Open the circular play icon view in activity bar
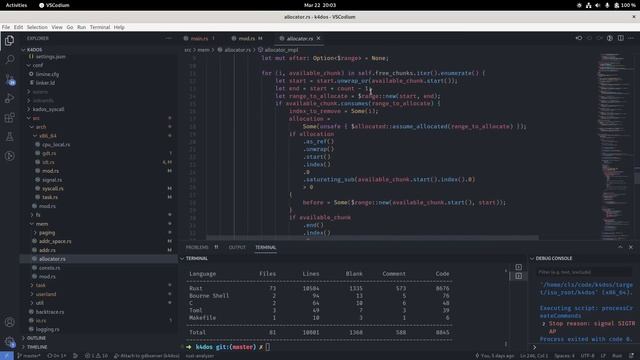640x360 pixels. 9,156
